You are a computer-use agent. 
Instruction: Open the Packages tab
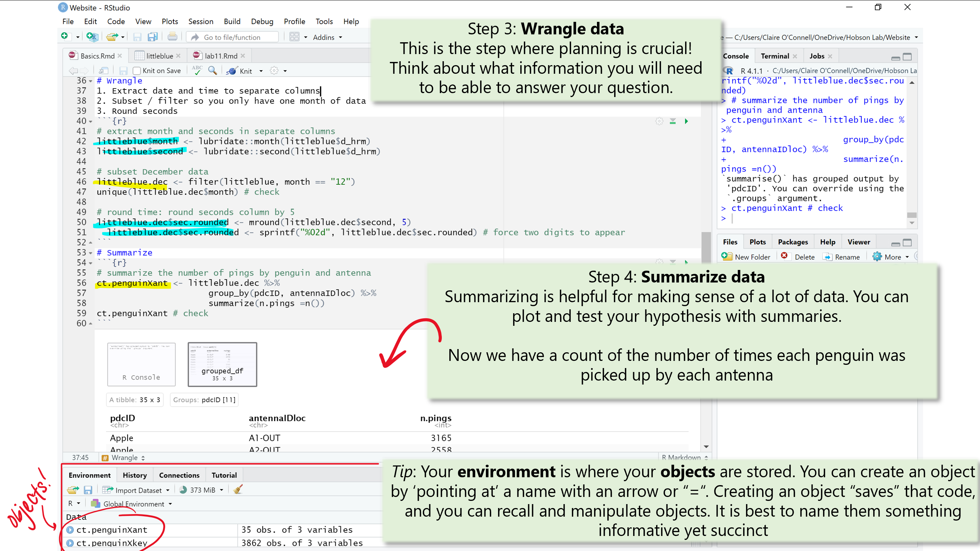[793, 242]
